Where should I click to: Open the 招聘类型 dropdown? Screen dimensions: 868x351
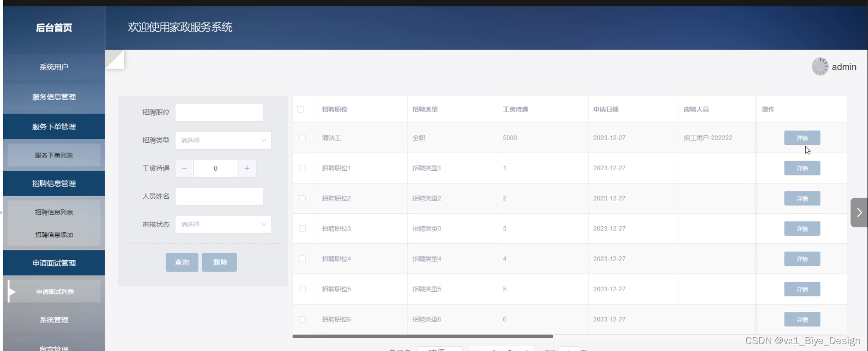pos(223,141)
